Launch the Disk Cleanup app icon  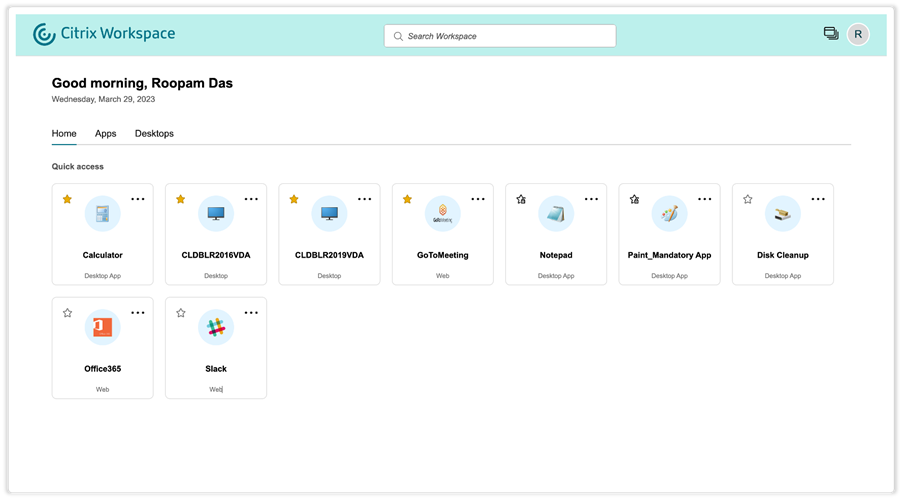click(x=783, y=214)
